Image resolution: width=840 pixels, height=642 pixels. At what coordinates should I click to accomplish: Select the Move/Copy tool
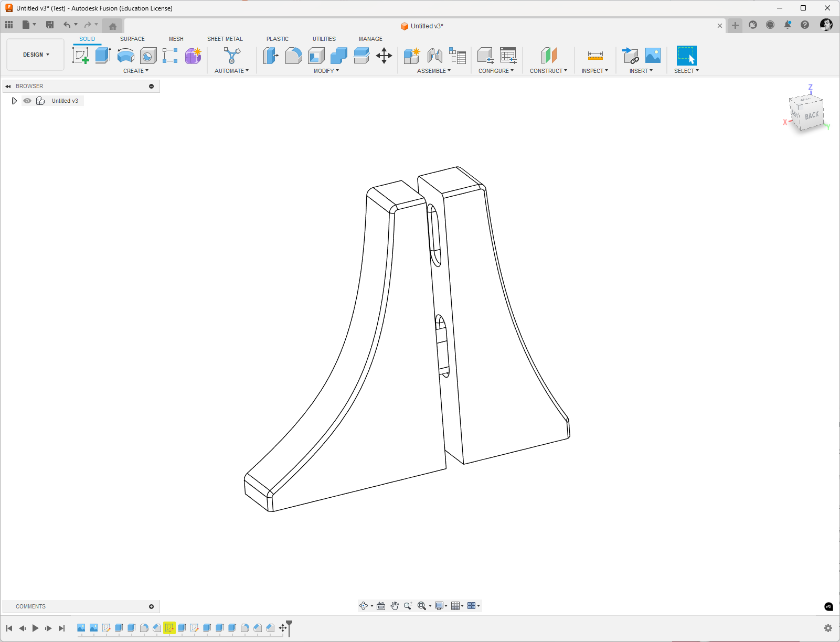[384, 56]
